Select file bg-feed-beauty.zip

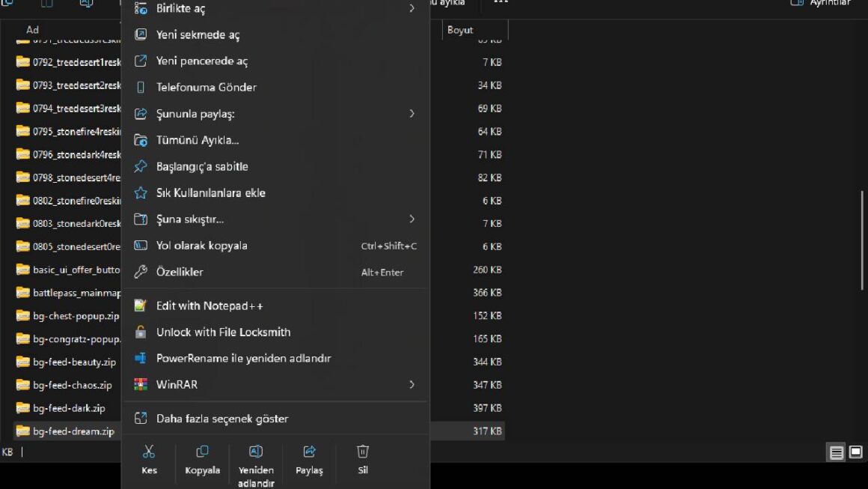(74, 362)
